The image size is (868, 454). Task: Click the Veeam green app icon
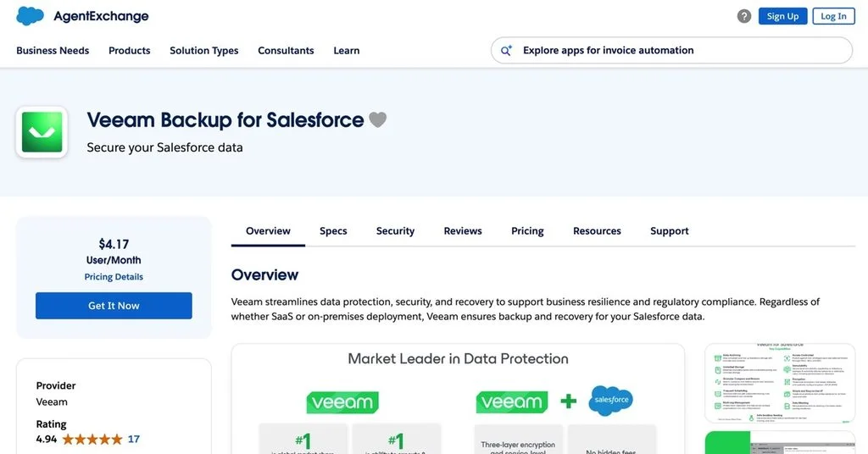(x=42, y=132)
